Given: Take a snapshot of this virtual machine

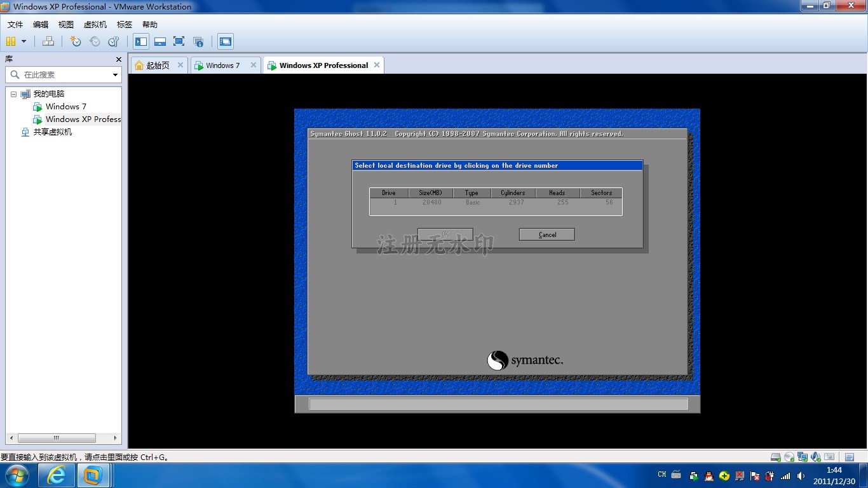Looking at the screenshot, I should coord(76,41).
